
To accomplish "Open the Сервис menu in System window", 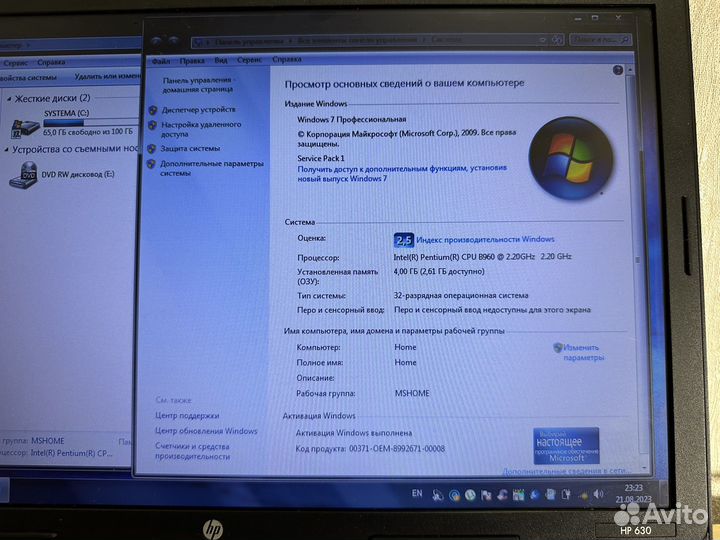I will [x=249, y=60].
